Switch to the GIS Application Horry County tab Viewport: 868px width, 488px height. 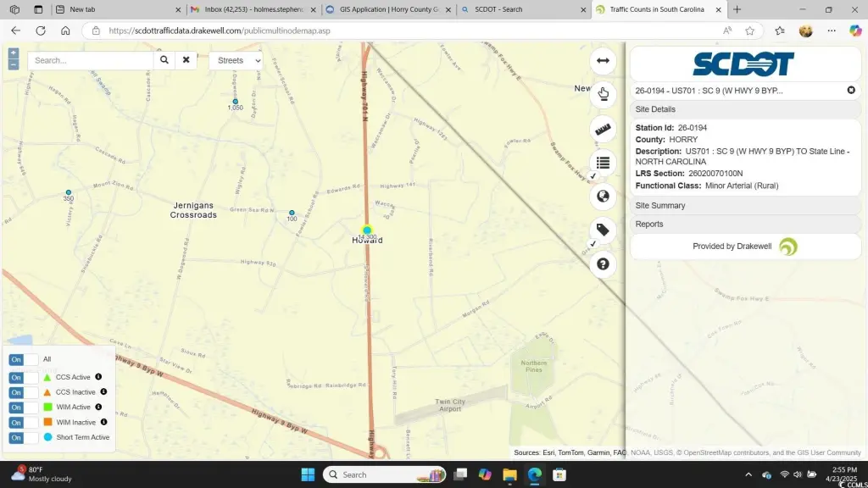coord(388,9)
